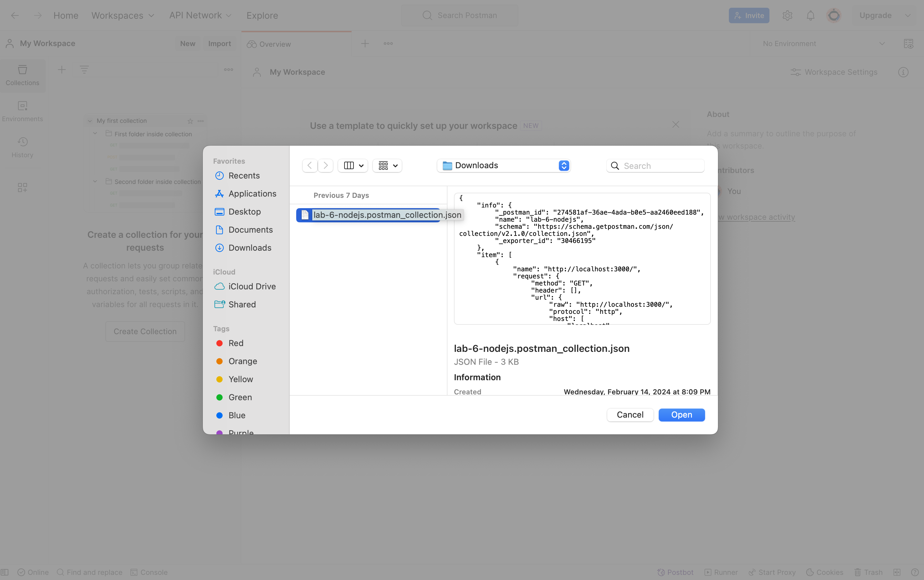
Task: Click the Invite button
Action: point(749,15)
